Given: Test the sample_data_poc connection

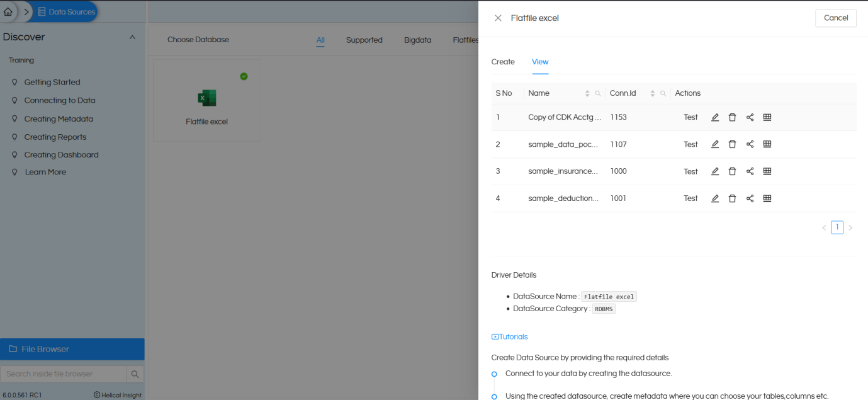Looking at the screenshot, I should coord(690,144).
